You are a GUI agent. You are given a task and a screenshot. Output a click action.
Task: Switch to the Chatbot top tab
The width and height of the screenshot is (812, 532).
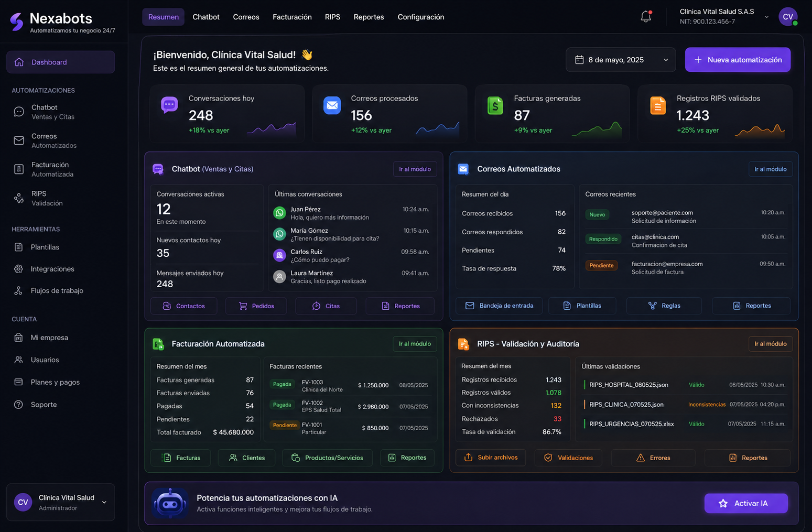point(206,17)
